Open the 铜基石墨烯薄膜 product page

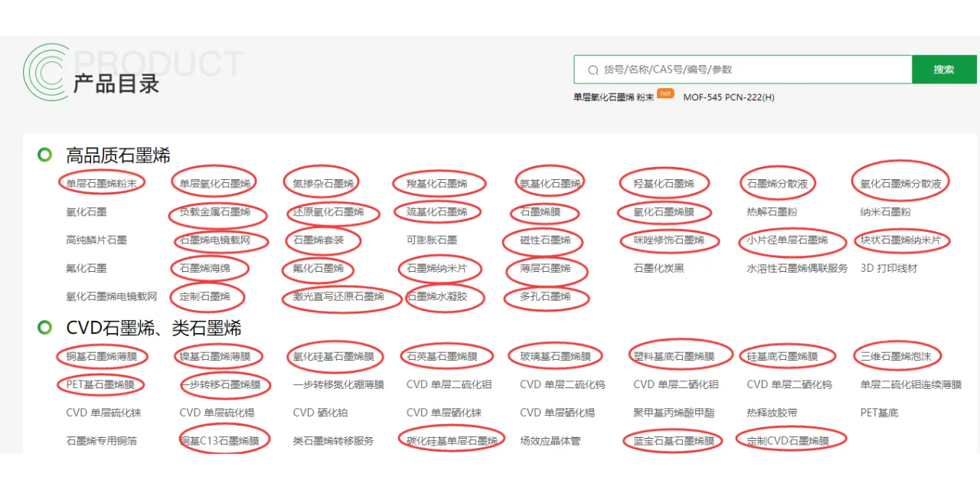[103, 356]
